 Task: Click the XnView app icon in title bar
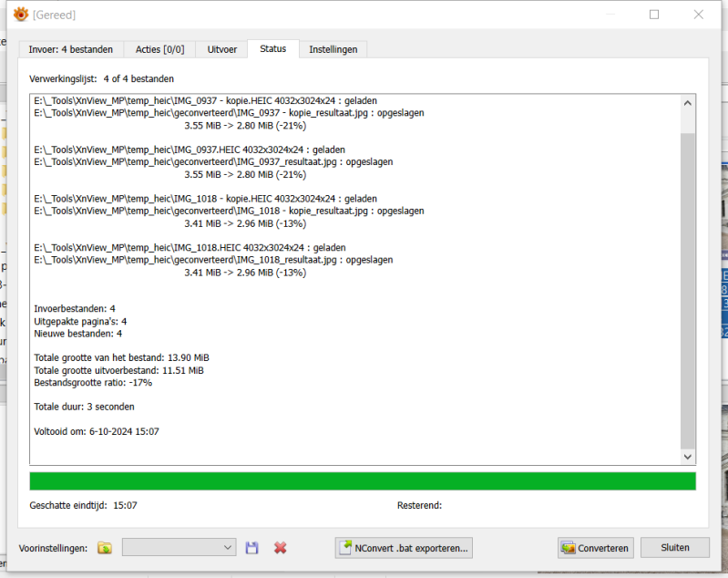pyautogui.click(x=21, y=15)
